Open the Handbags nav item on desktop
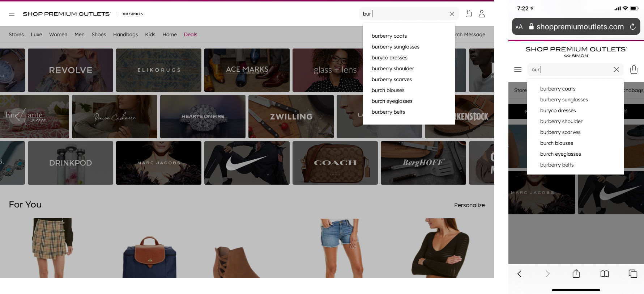The width and height of the screenshot is (644, 294). click(x=125, y=34)
